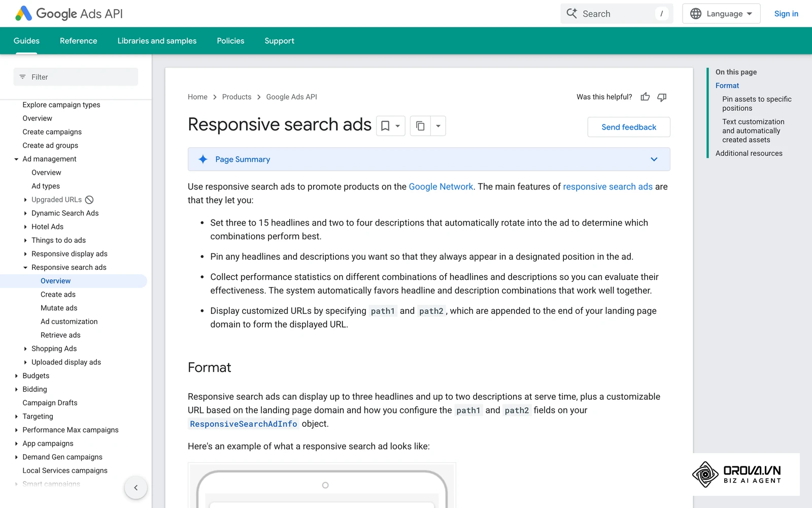The image size is (812, 508).
Task: Open Create ads in sidebar
Action: pos(58,295)
